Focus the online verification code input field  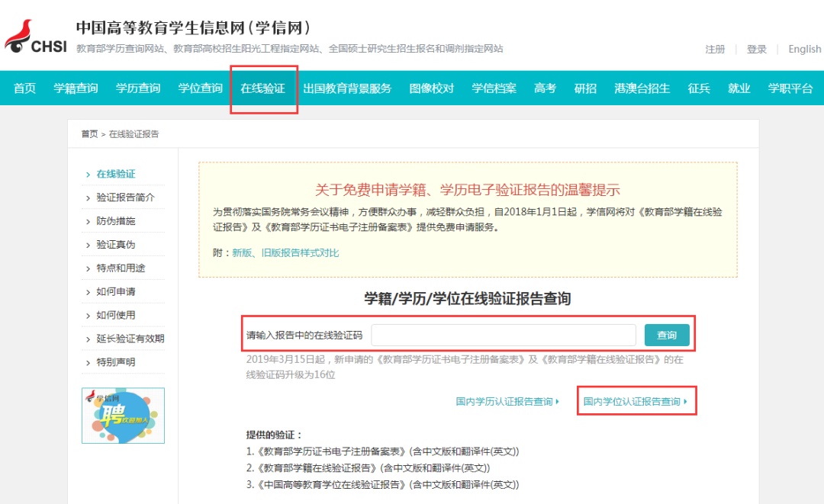coord(503,335)
